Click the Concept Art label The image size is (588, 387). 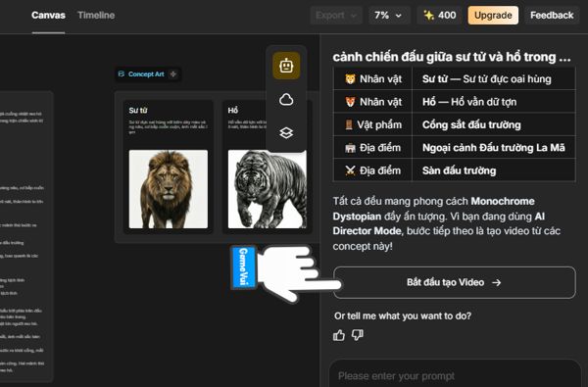[x=146, y=74]
